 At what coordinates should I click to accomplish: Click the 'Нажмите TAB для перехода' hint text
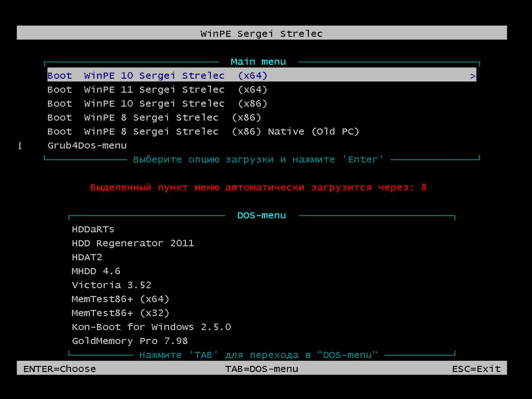pos(258,354)
